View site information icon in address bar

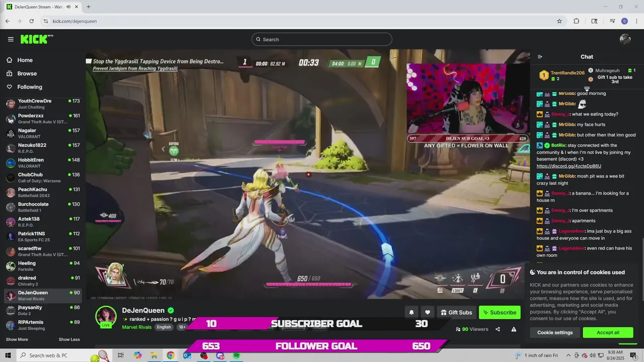click(46, 21)
